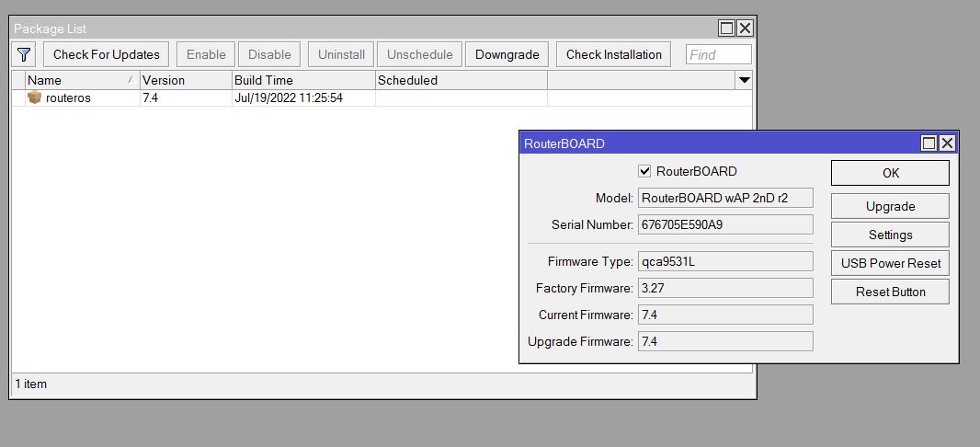This screenshot has width=980, height=447.
Task: Close the Package List window
Action: tap(745, 29)
